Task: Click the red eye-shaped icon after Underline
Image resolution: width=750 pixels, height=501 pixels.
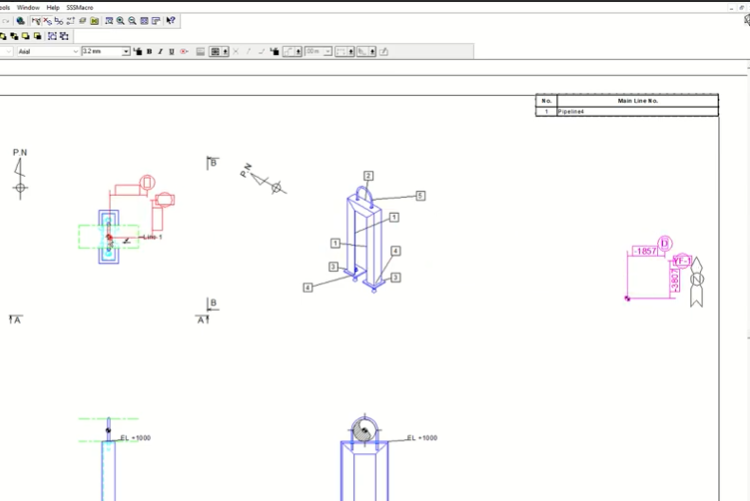Action: click(184, 51)
